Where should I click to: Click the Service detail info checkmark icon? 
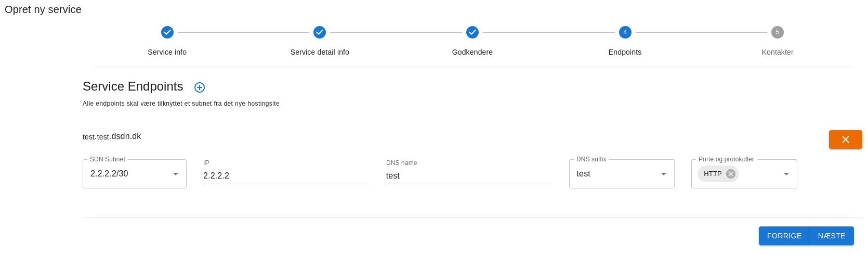[x=320, y=32]
